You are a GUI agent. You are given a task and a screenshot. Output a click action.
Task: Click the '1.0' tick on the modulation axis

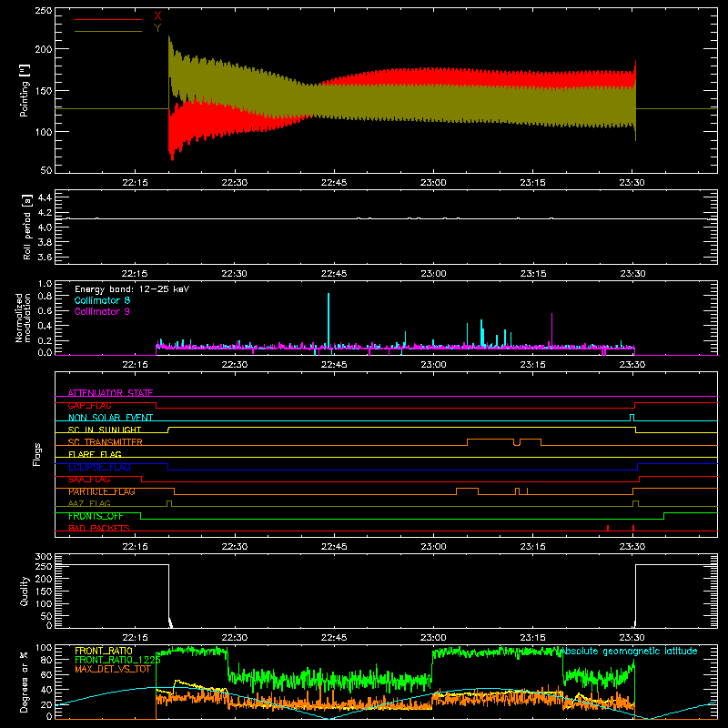click(x=45, y=284)
